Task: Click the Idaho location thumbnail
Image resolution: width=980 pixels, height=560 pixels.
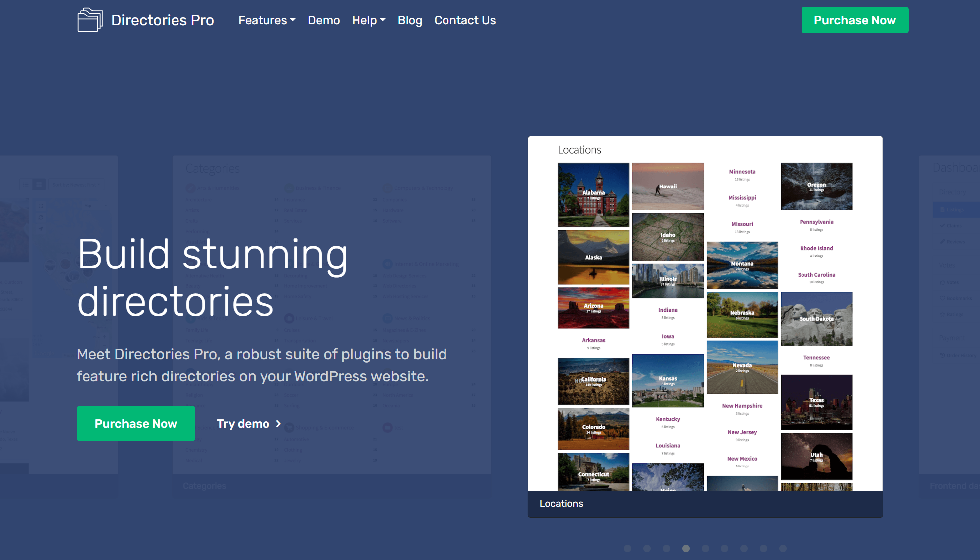Action: click(668, 237)
